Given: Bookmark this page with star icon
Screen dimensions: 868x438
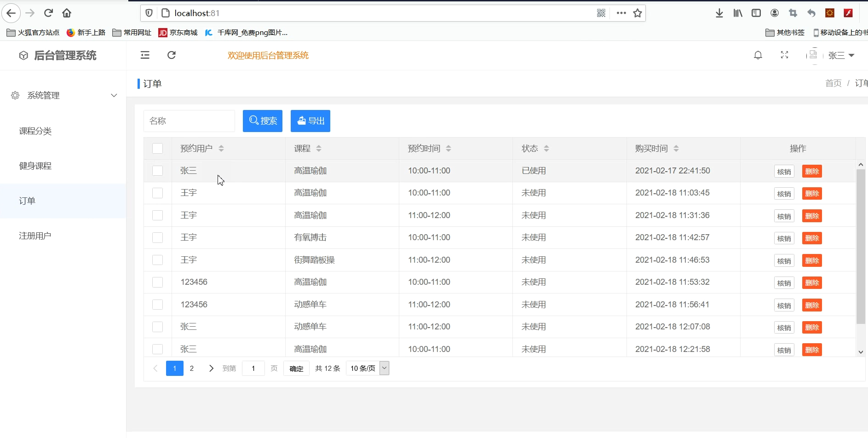Looking at the screenshot, I should click(638, 13).
